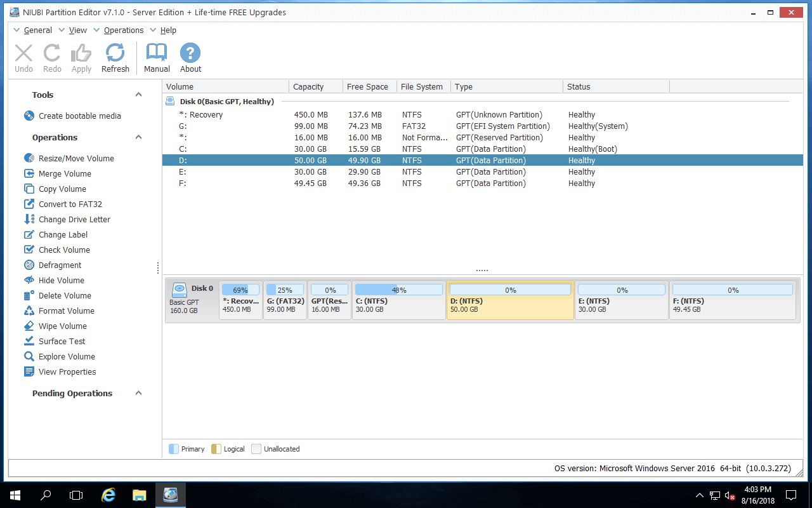This screenshot has width=812, height=508.
Task: Collapse the Tools section
Action: [x=138, y=94]
